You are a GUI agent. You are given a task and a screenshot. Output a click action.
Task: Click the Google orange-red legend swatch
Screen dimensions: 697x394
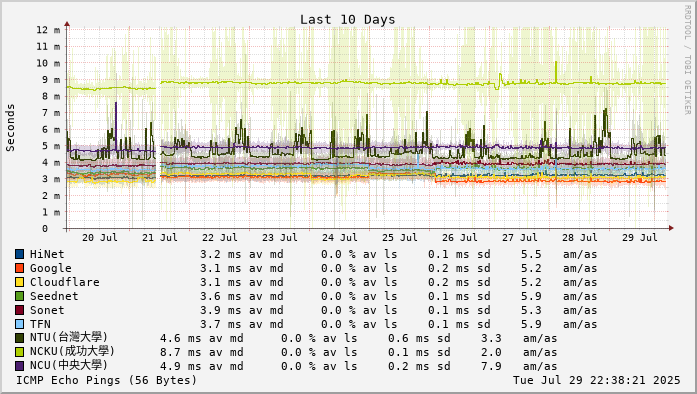tap(20, 268)
